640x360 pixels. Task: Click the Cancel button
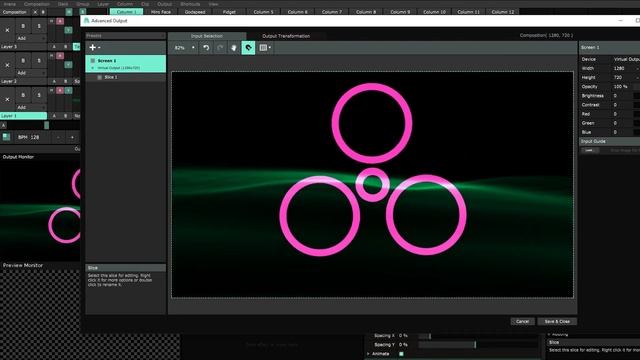[522, 322]
